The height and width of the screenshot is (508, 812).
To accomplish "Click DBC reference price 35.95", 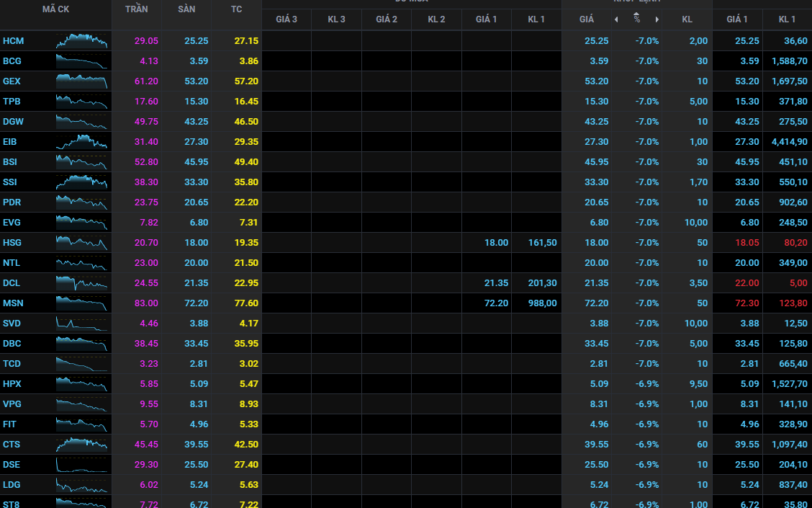I will (246, 344).
